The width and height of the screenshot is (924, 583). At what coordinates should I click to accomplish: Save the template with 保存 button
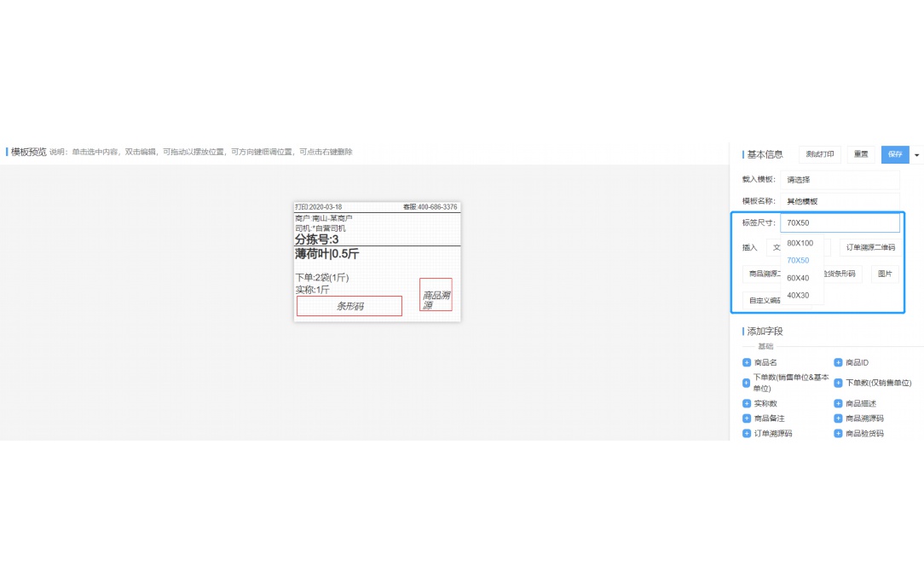pyautogui.click(x=894, y=155)
